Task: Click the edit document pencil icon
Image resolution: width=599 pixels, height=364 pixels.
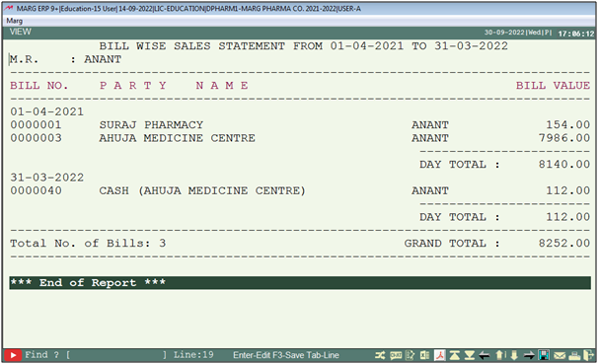Action: [410, 355]
